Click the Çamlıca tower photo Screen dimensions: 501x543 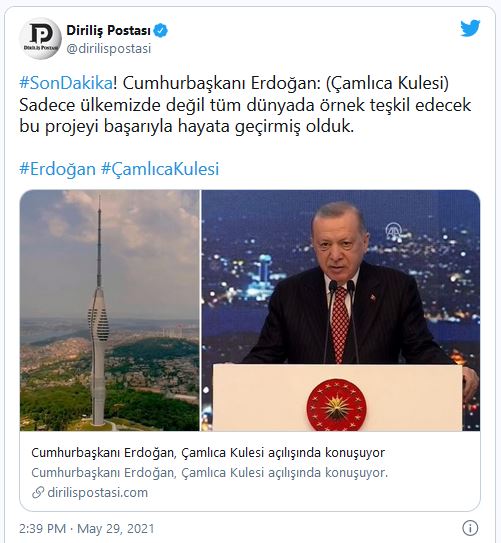click(109, 310)
